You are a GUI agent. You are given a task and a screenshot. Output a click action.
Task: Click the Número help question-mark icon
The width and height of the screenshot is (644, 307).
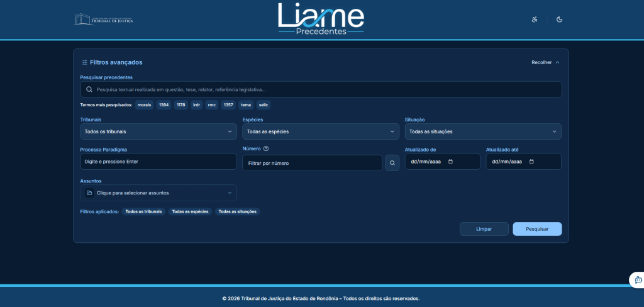[266, 148]
